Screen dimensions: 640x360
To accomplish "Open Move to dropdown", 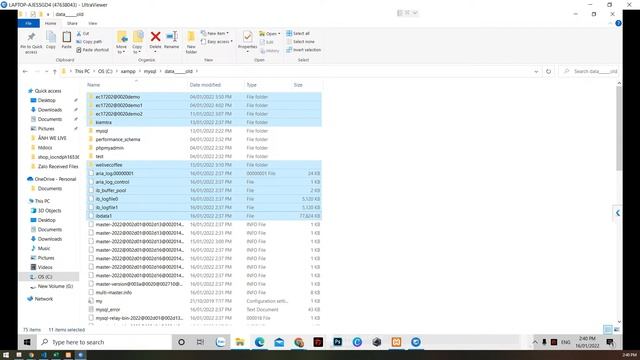I will pos(122,50).
